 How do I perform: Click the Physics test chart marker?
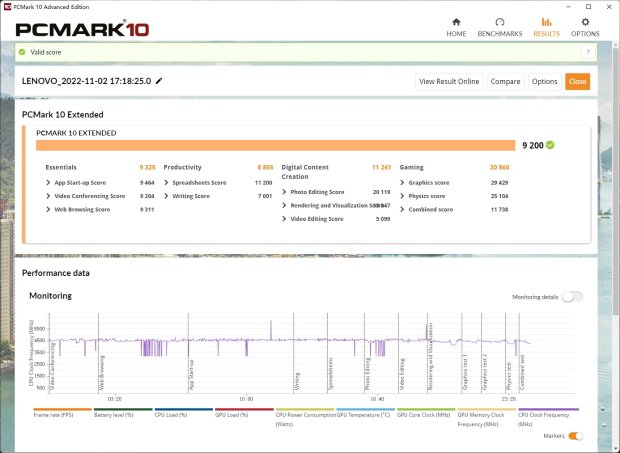click(x=509, y=377)
